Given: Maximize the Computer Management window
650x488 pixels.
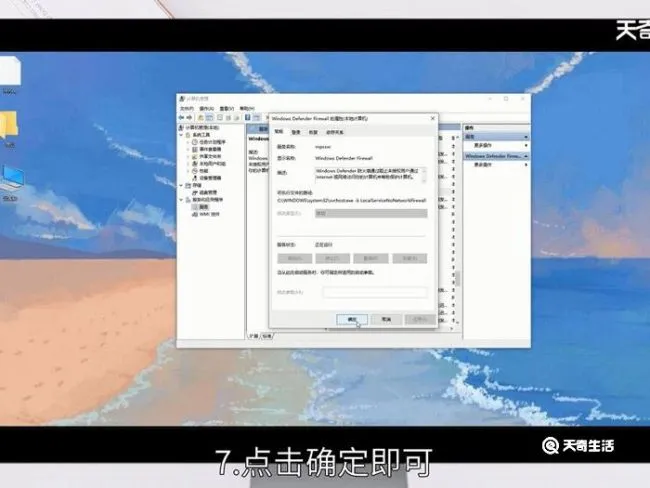Looking at the screenshot, I should tap(506, 99).
